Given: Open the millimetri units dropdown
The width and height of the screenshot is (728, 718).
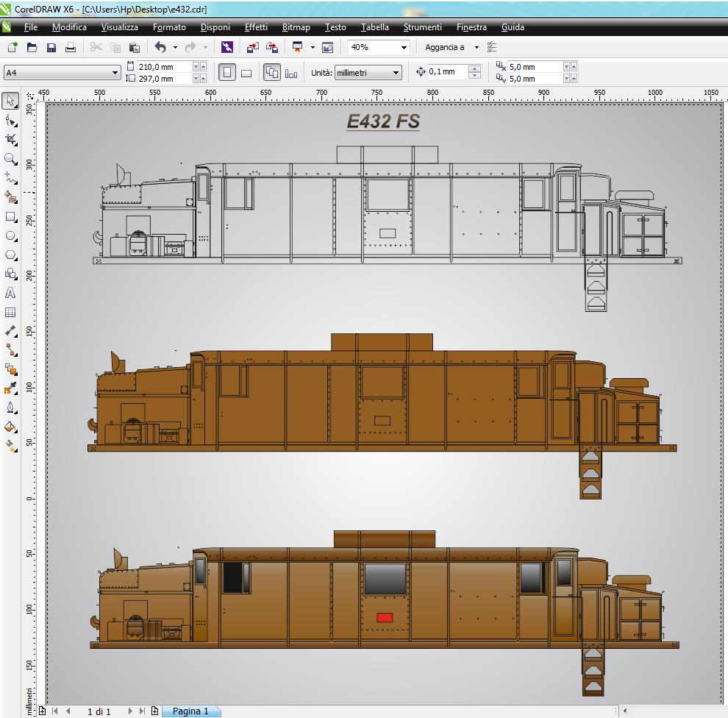Looking at the screenshot, I should coord(396,73).
